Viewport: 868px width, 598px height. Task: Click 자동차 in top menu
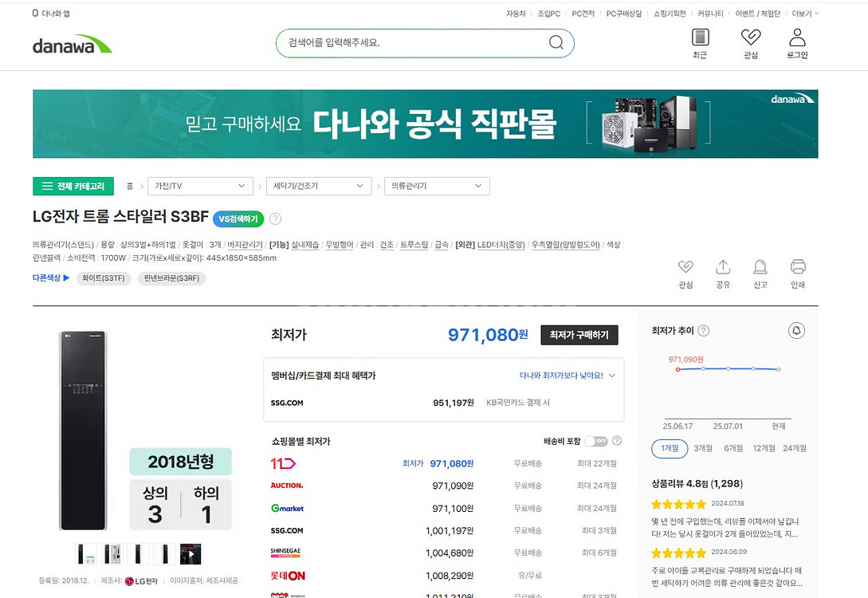(x=516, y=14)
